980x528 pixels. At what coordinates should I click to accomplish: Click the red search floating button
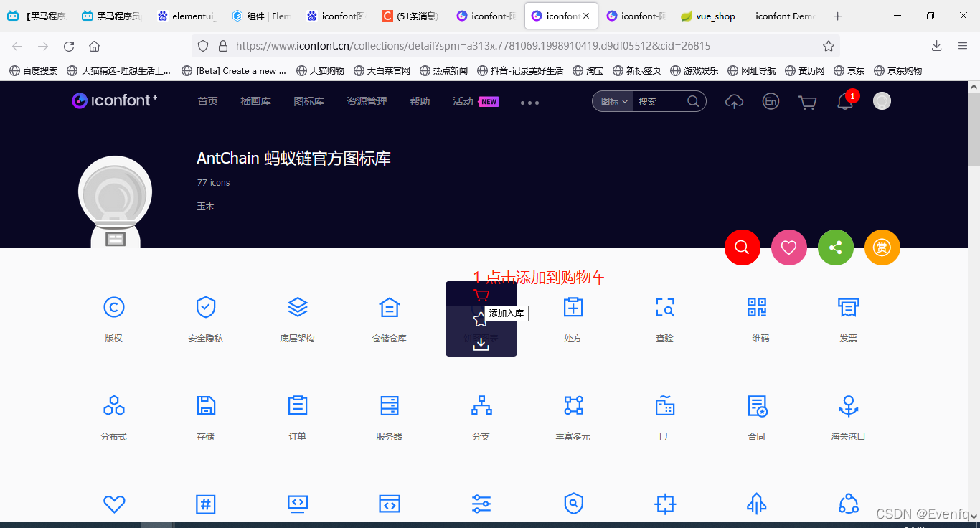click(x=743, y=247)
